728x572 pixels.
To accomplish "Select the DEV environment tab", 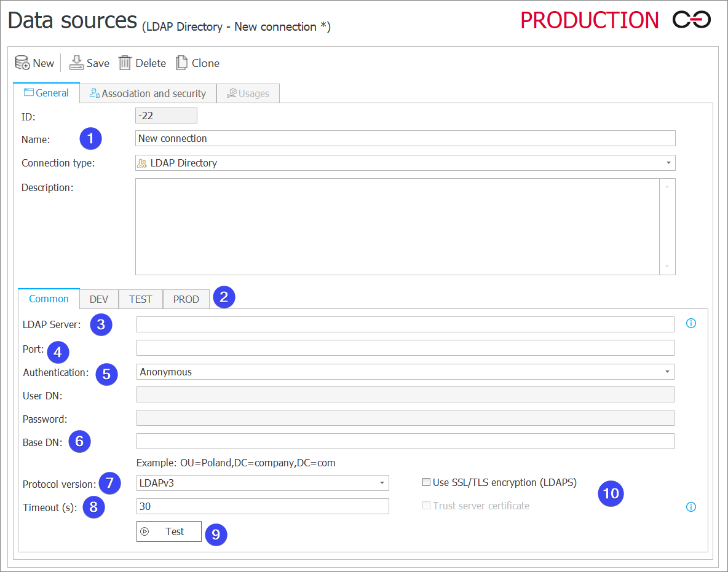I will pos(99,299).
